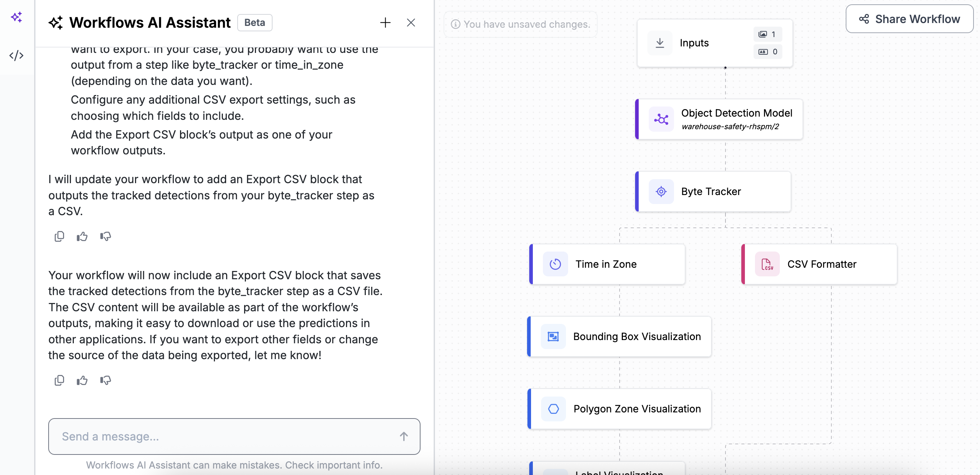Open the AI Assistant sparkle sidebar icon
Viewport: 980px width, 475px height.
click(16, 17)
